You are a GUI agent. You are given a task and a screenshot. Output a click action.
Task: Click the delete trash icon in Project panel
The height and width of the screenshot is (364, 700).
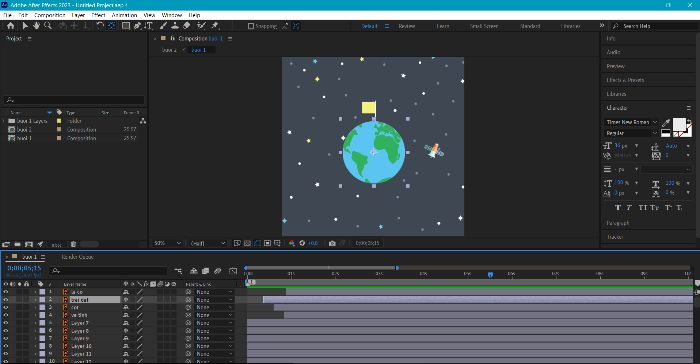[x=73, y=244]
